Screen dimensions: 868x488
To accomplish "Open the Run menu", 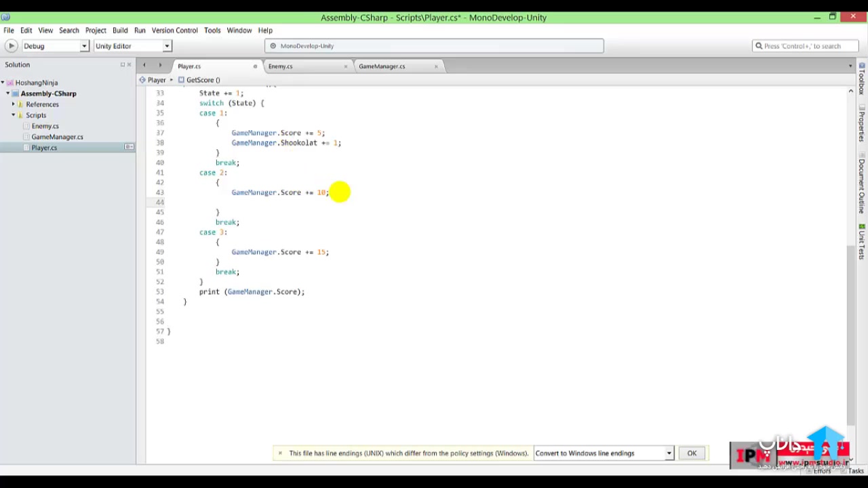I will tap(140, 30).
